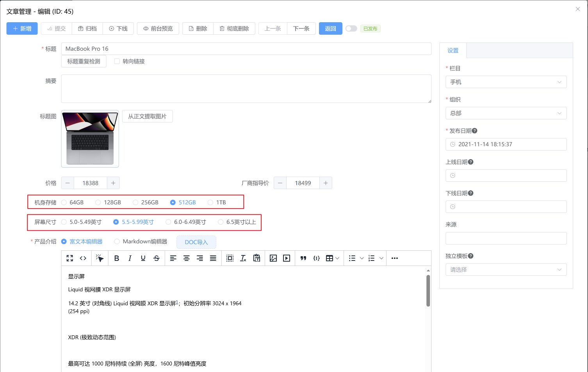
Task: Click the select all content icon
Action: point(230,258)
